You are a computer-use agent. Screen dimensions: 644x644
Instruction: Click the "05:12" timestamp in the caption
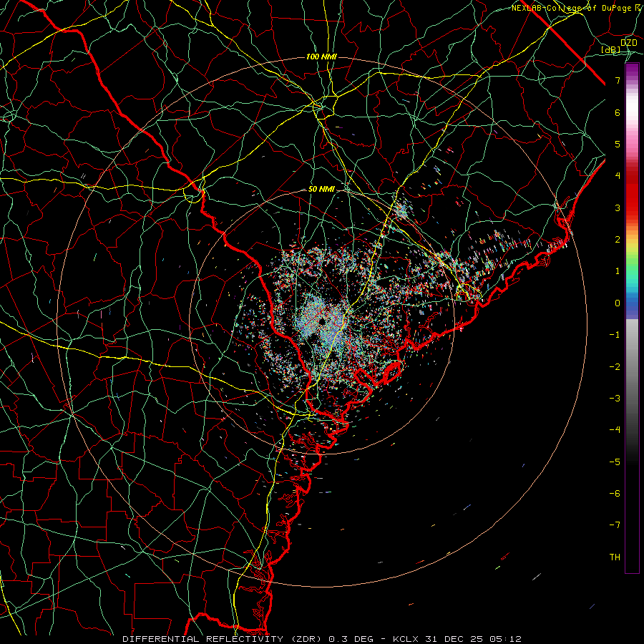(506, 639)
